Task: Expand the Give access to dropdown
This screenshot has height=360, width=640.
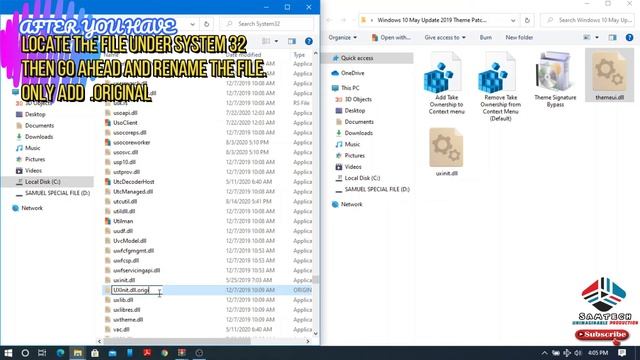Action: (445, 38)
